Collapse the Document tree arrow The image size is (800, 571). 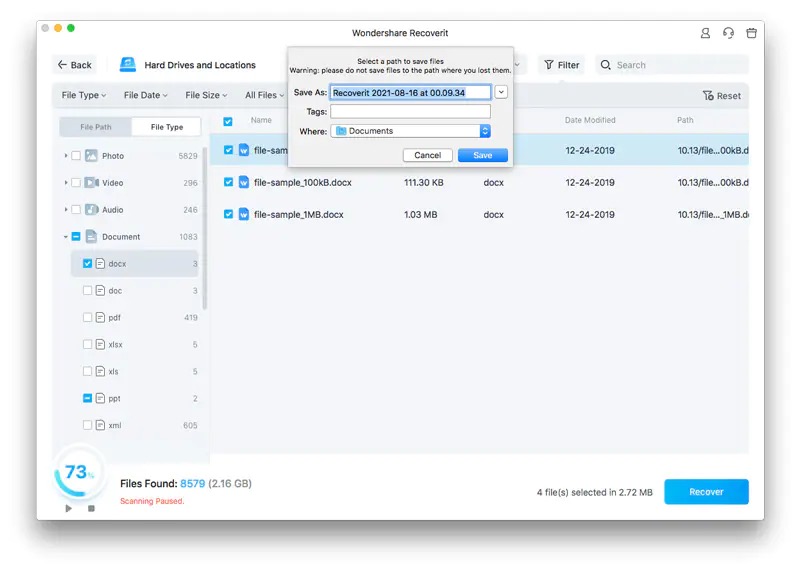(x=66, y=237)
